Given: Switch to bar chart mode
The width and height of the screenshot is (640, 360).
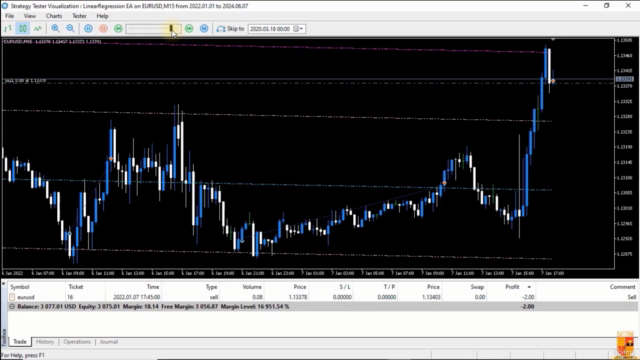Looking at the screenshot, I should click(x=8, y=29).
